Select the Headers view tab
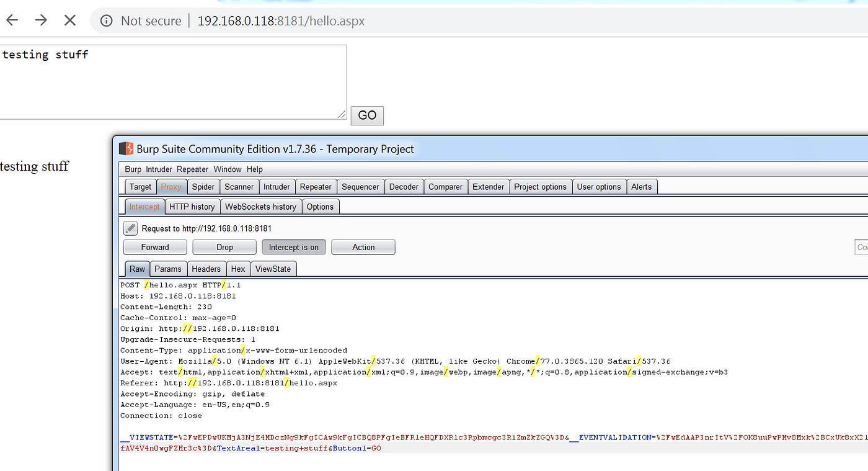 [206, 269]
